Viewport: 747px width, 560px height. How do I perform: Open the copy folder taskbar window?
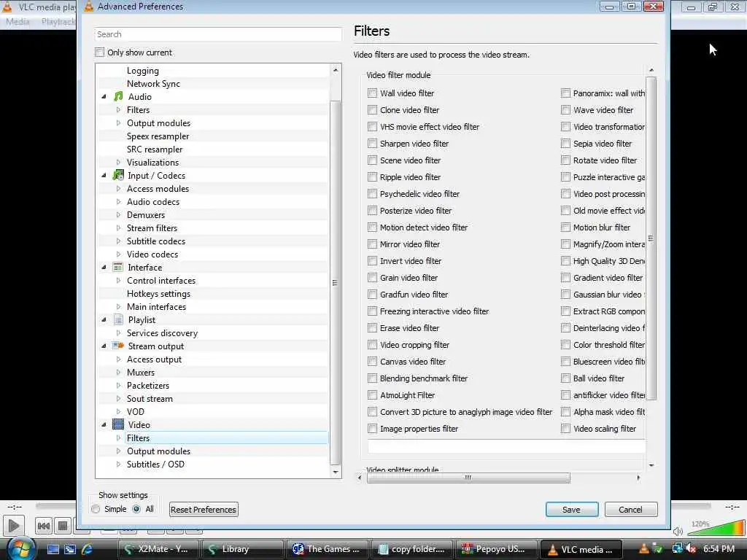pos(411,549)
